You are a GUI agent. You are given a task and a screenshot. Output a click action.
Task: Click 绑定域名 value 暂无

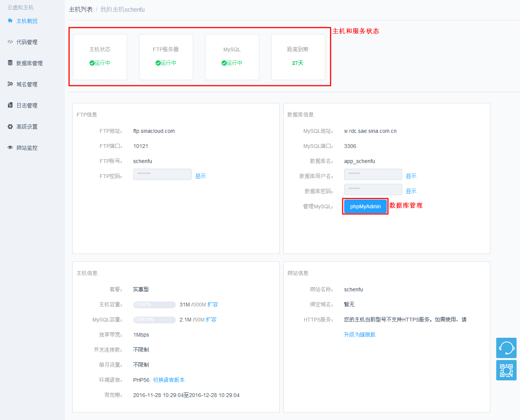click(x=349, y=305)
